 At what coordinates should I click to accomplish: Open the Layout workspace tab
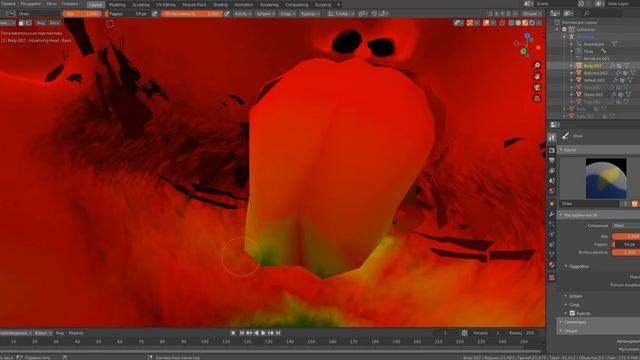tap(96, 4)
